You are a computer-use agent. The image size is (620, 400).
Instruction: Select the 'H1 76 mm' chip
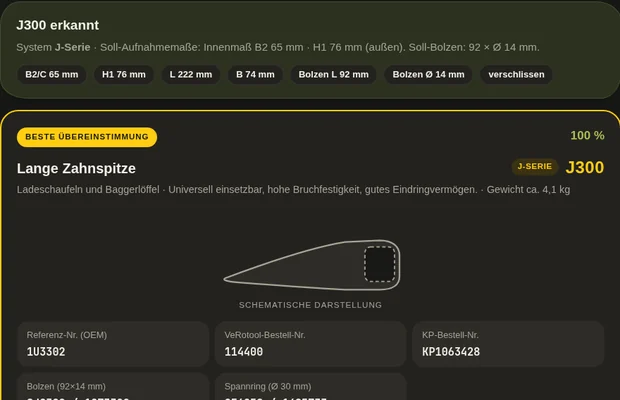coord(124,74)
